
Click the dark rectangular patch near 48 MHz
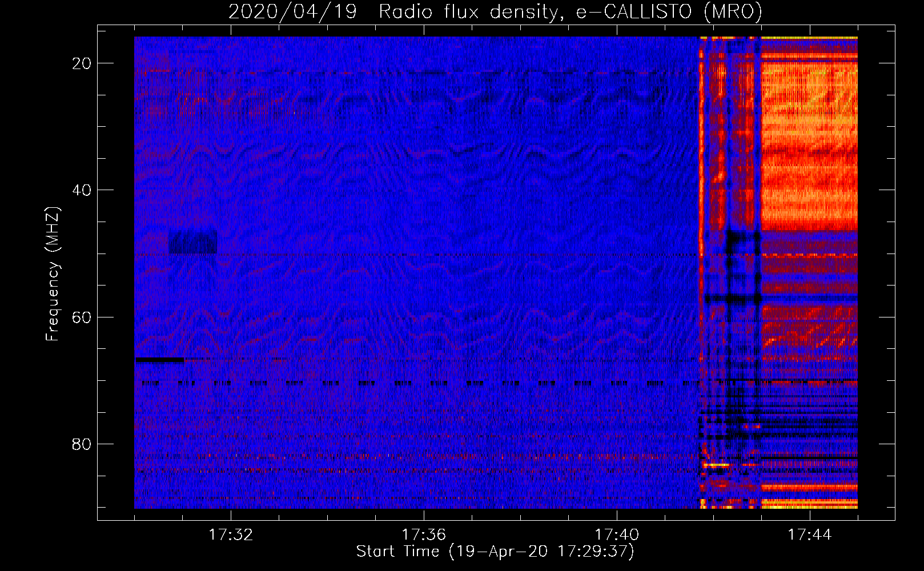(193, 242)
